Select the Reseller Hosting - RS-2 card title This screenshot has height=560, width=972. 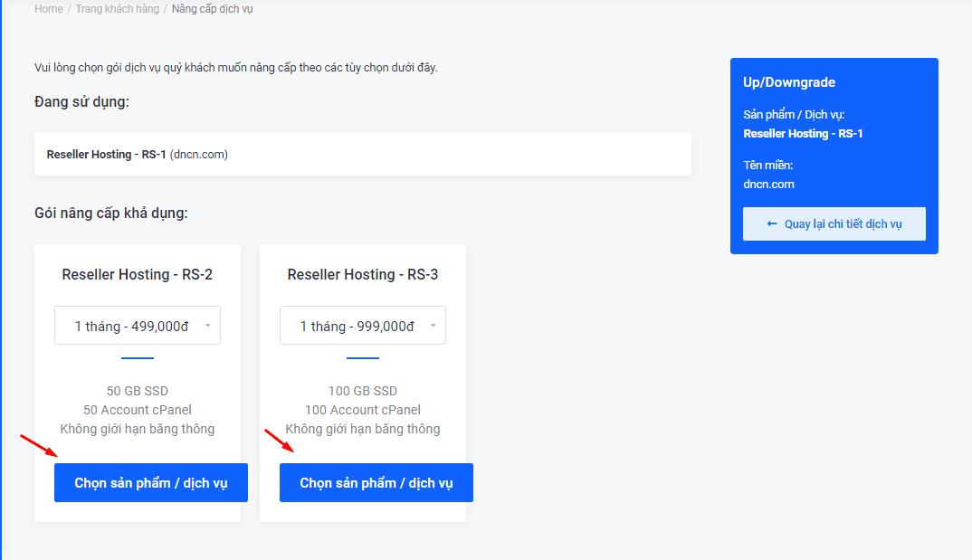click(137, 274)
